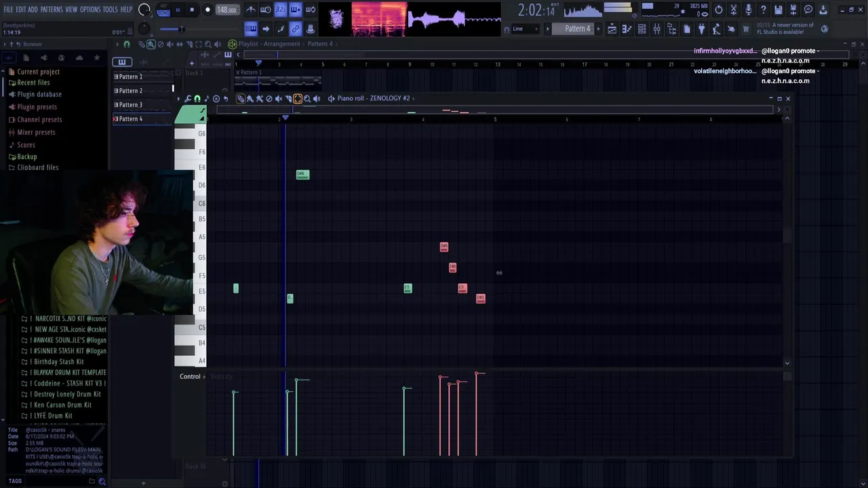The image size is (868, 488).
Task: Select Pattern 3 in the picker
Action: 142,105
